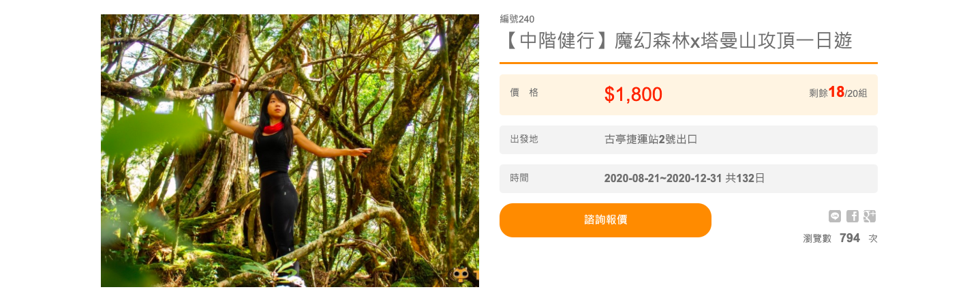Screen dimensions: 980x296
Task: Open the forest hiking tour photo
Action: 290,151
